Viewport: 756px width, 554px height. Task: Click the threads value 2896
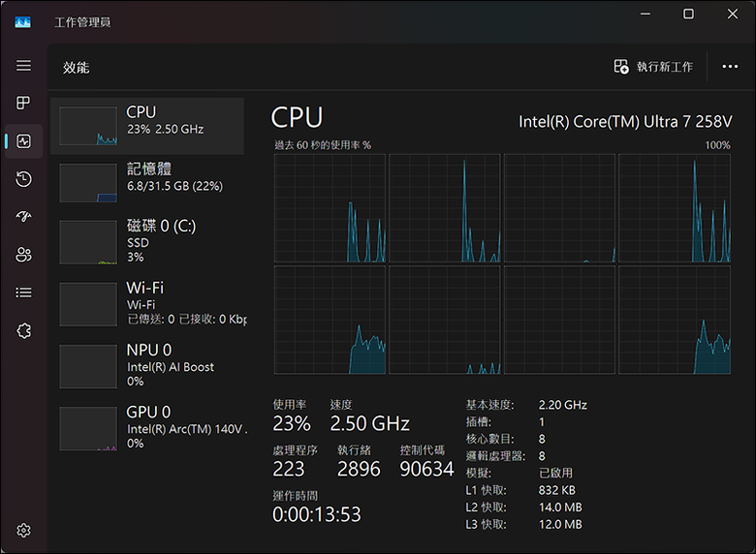point(359,469)
